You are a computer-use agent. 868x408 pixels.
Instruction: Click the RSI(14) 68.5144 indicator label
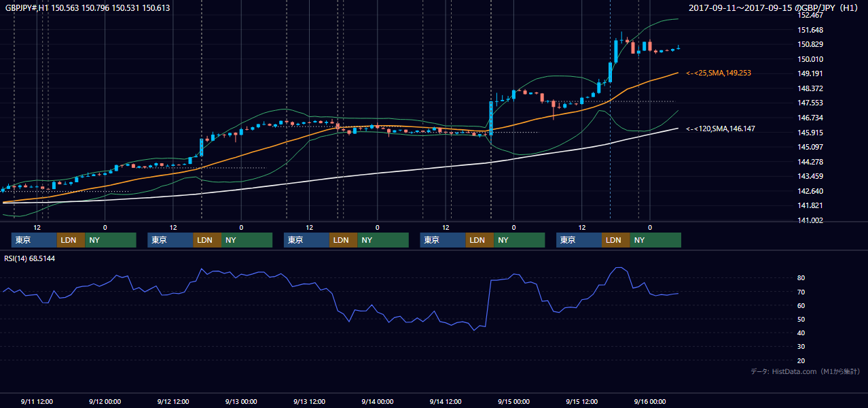(x=30, y=258)
